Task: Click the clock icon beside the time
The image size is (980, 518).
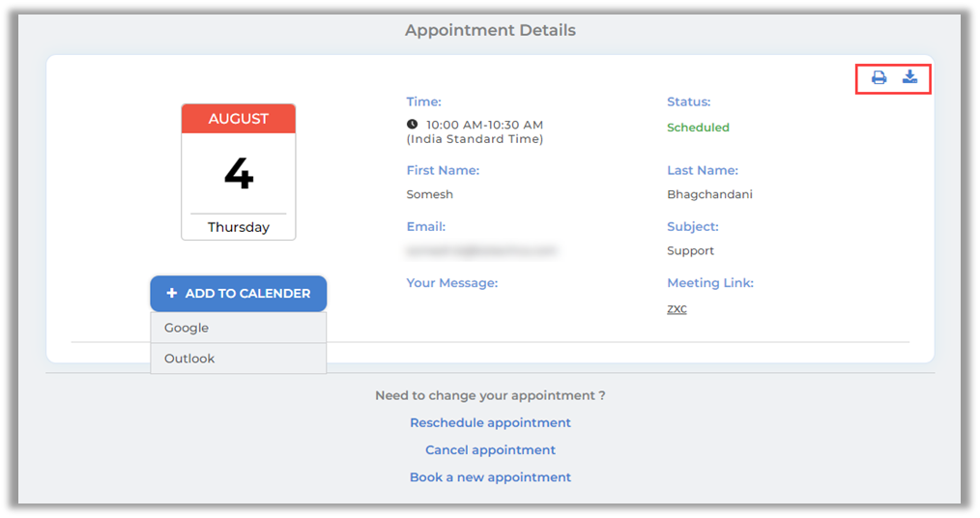Action: click(413, 125)
